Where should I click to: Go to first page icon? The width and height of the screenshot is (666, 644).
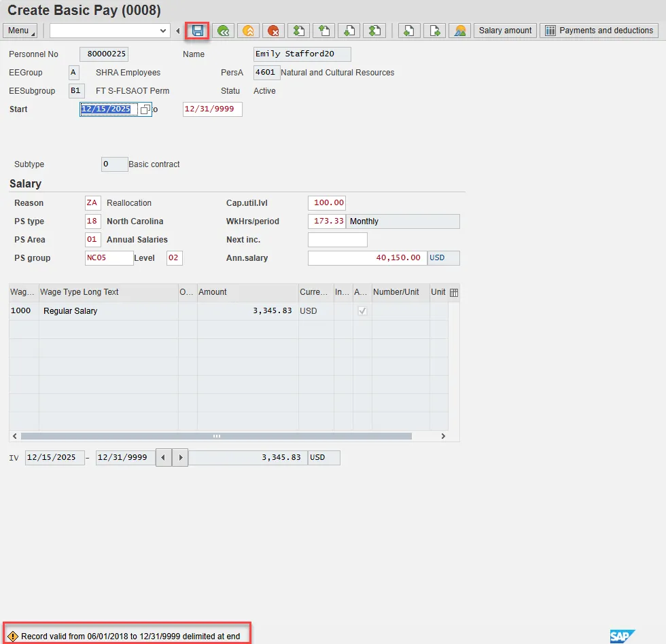click(298, 31)
